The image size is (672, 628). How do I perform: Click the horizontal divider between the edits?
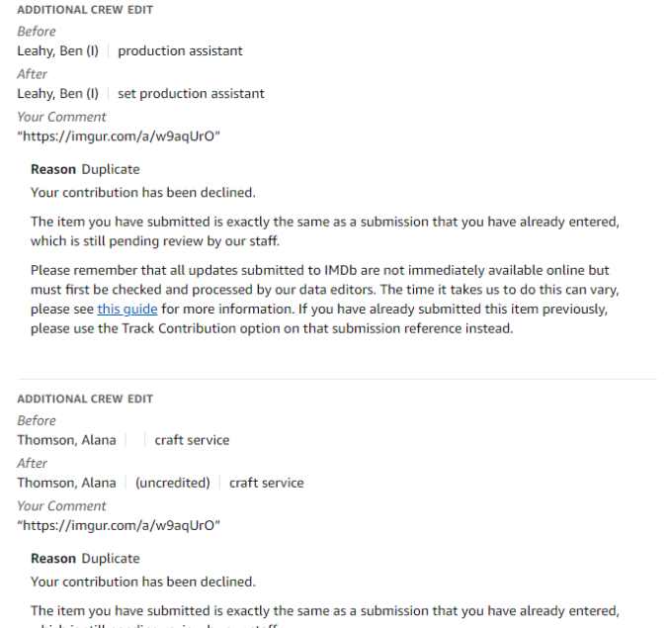click(337, 379)
